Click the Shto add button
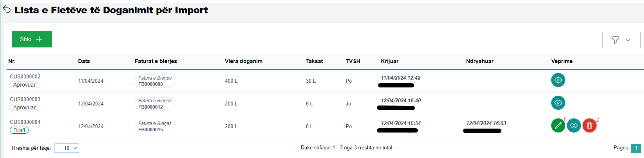This screenshot has width=644, height=158. coord(32,39)
